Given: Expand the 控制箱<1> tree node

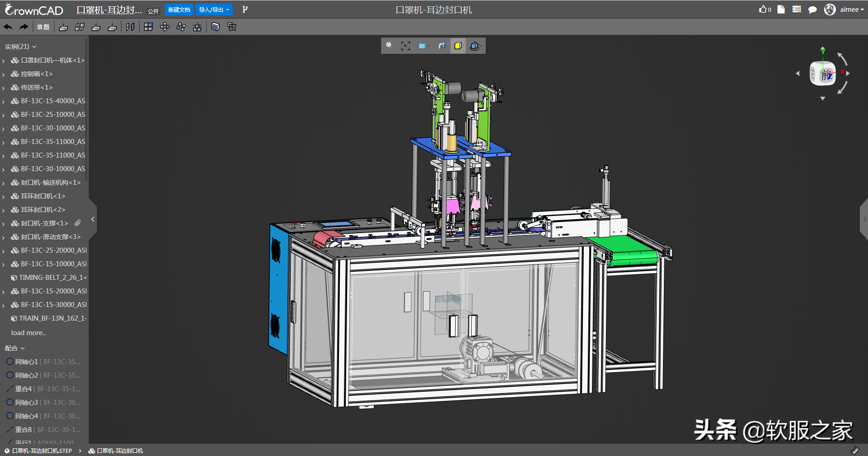Looking at the screenshot, I should pos(4,74).
